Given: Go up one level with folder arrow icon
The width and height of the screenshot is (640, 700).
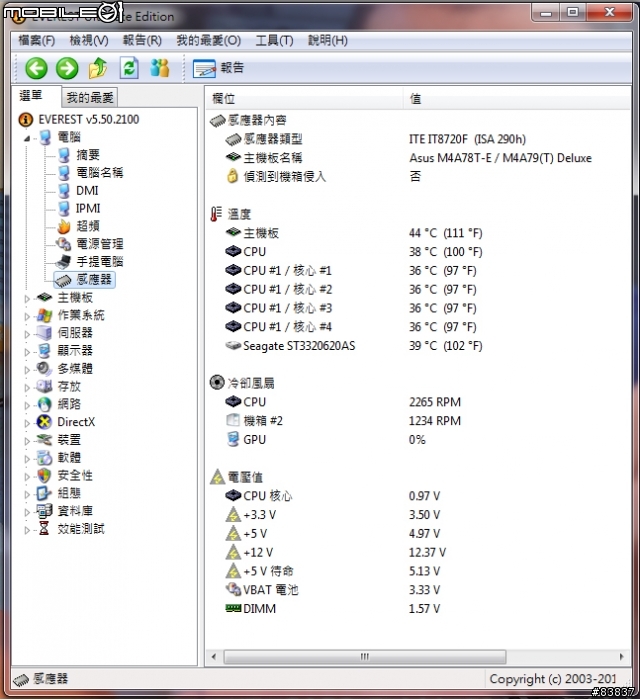Looking at the screenshot, I should click(98, 68).
